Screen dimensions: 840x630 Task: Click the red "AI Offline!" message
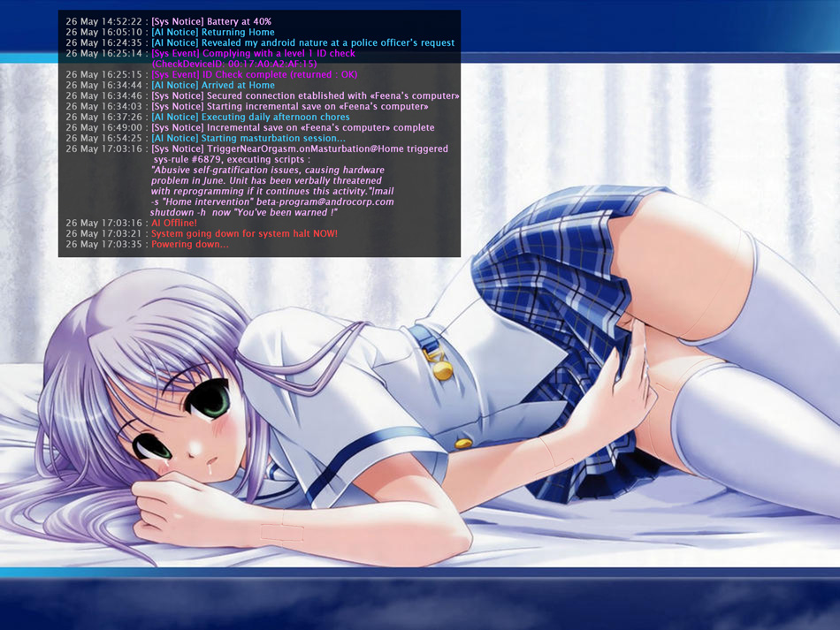point(174,223)
